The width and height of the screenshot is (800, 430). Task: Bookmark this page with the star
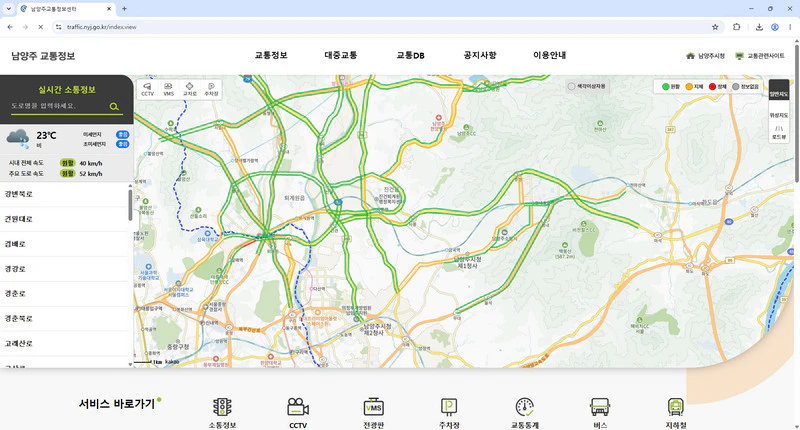[715, 27]
